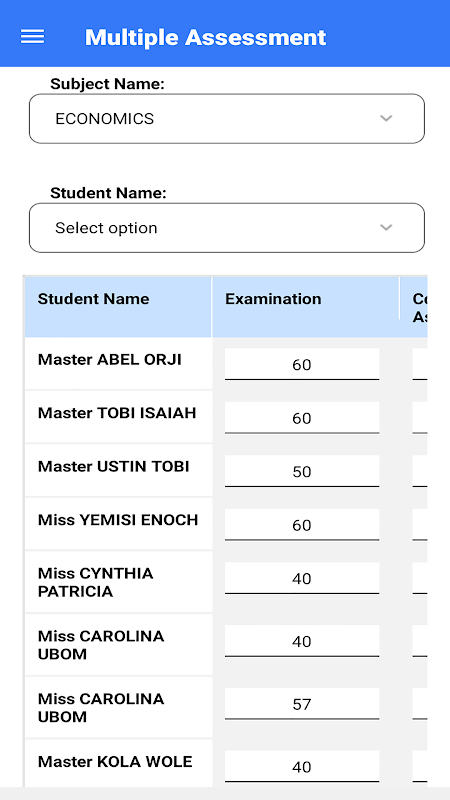450x800 pixels.
Task: Open the hamburger navigation menu
Action: pos(32,37)
